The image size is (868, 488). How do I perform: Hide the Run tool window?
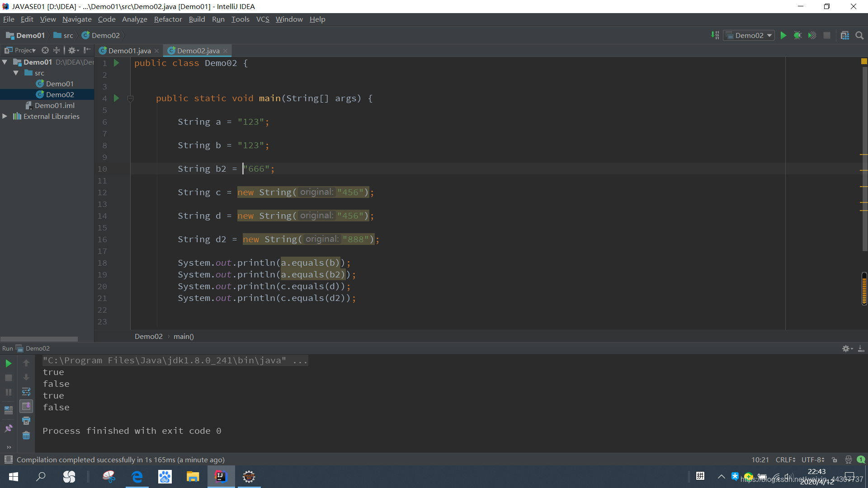861,348
